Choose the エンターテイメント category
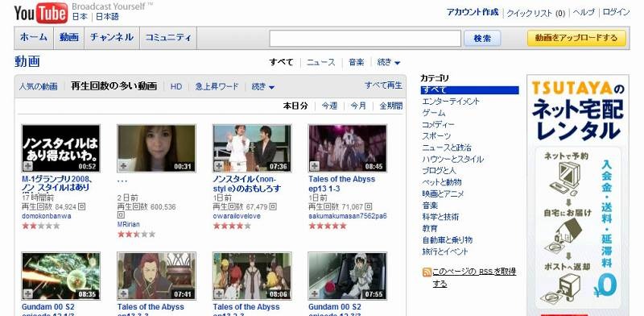644x316 pixels. (451, 102)
